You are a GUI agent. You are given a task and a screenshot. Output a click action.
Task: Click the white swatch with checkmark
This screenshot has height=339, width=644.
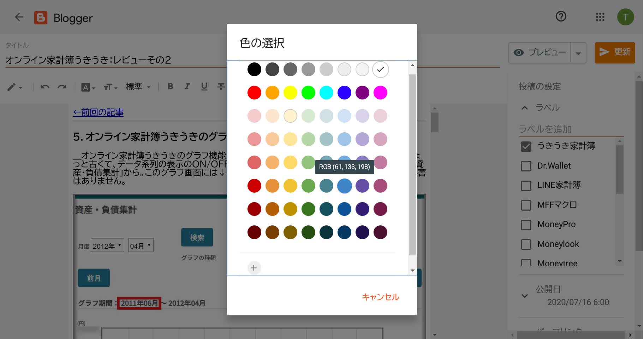click(380, 69)
